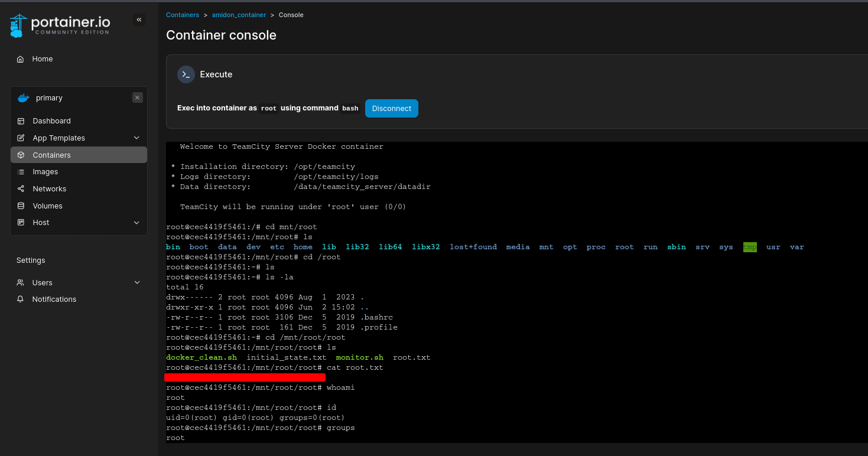Click the .profile file listing row
Screen dimensions: 868x456
(282, 328)
